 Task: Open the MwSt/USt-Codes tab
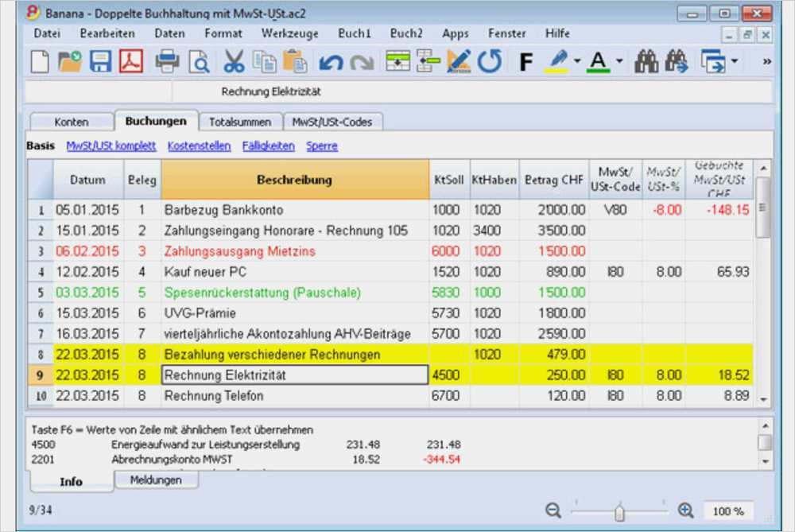336,122
